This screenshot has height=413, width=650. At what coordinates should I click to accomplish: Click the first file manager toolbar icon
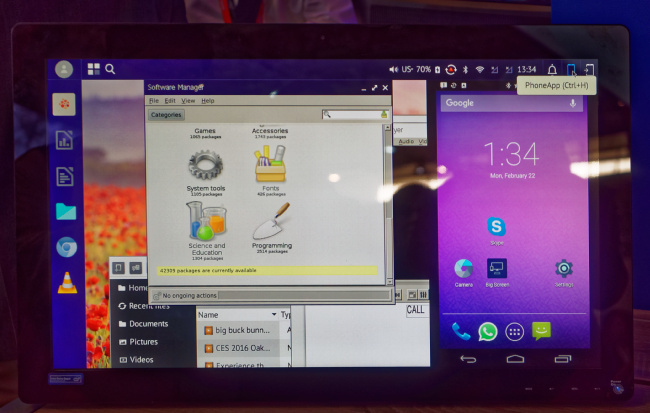[x=119, y=268]
